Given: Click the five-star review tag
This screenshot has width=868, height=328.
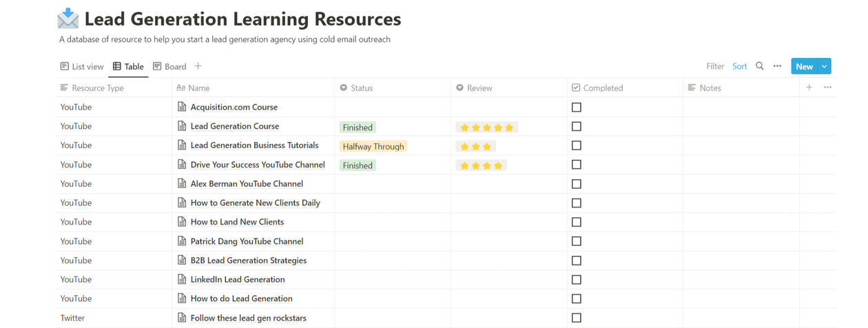Looking at the screenshot, I should coord(486,127).
